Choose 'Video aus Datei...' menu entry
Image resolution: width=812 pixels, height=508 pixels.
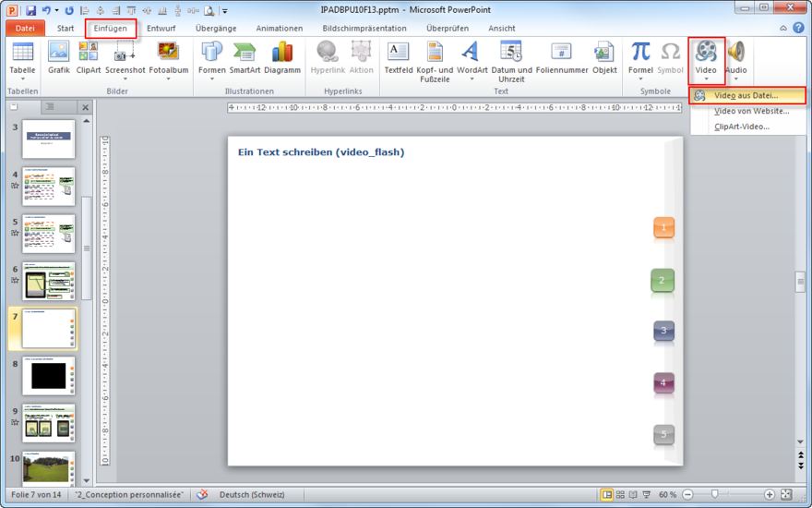746,95
